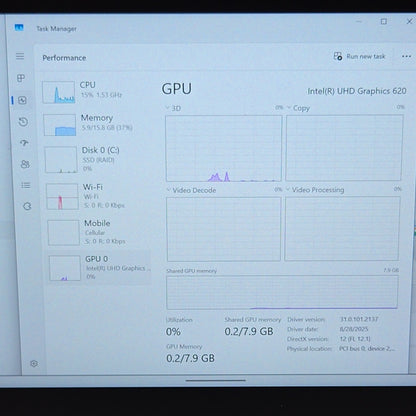The image size is (416, 416).
Task: Open the Processes page icon
Action: (x=21, y=78)
